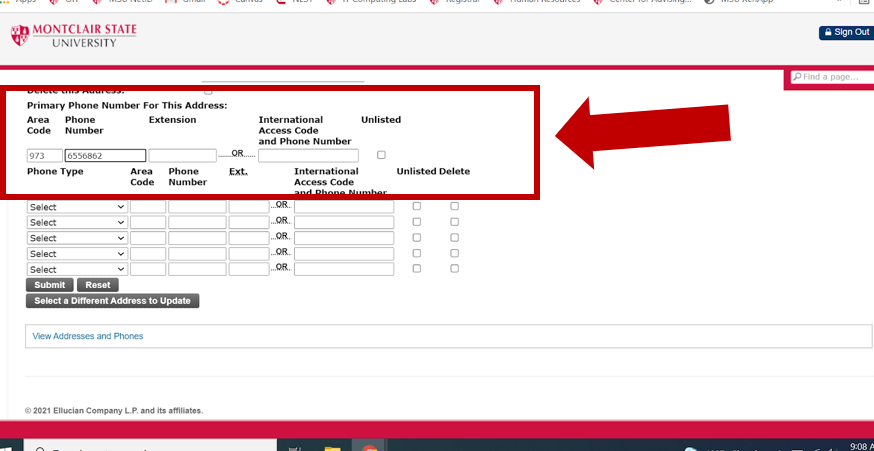Image resolution: width=874 pixels, height=451 pixels.
Task: Click the primary Area Code field containing 973
Action: tap(44, 156)
